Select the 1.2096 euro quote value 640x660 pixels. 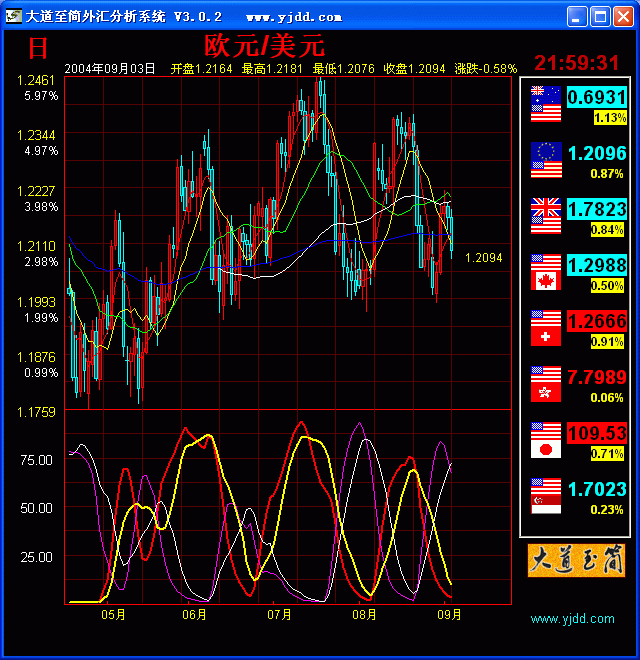tap(597, 153)
